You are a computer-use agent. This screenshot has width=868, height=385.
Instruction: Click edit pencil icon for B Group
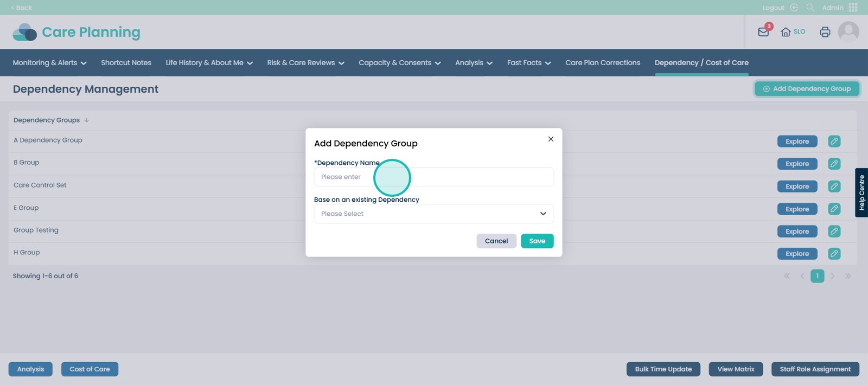point(834,164)
